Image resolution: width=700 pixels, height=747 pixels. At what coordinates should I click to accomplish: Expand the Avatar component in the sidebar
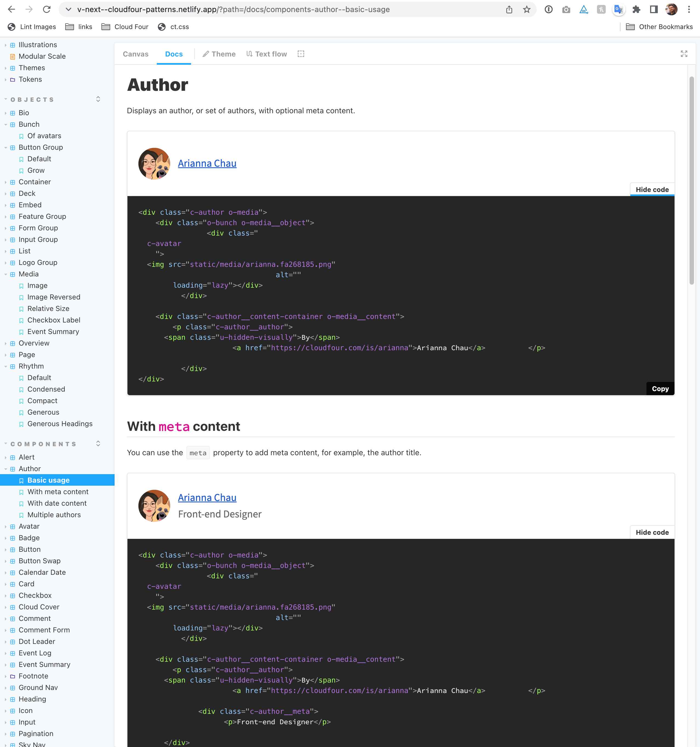pos(29,526)
